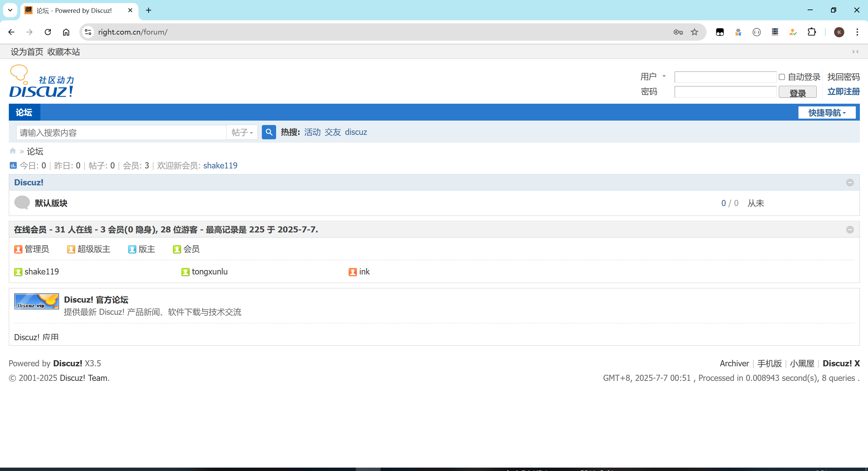Open the circular code-brackets extension

click(x=756, y=32)
